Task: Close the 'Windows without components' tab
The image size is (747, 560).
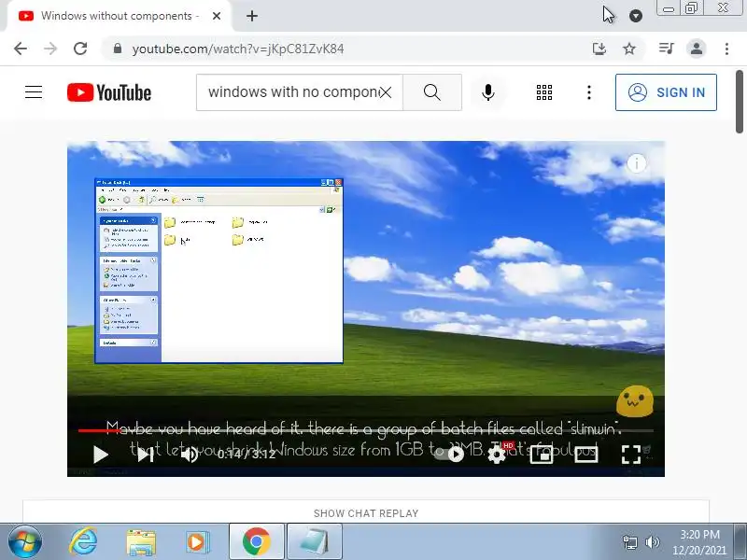Action: 217,16
